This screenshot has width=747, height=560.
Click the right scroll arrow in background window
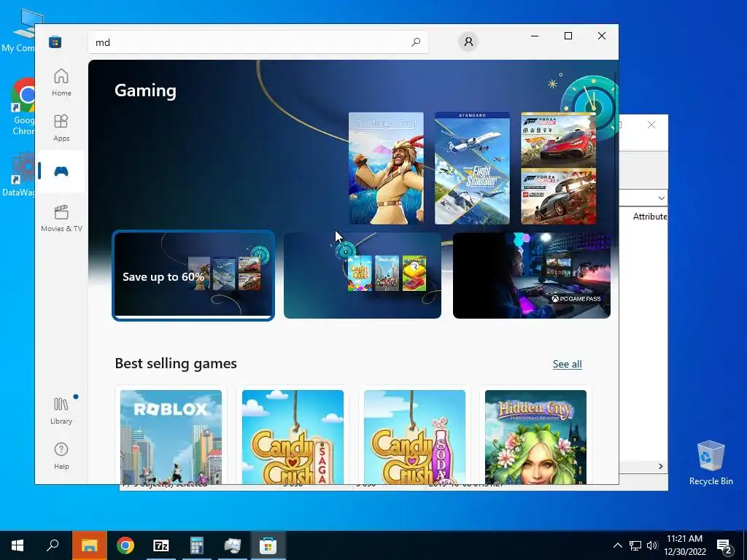(x=661, y=466)
